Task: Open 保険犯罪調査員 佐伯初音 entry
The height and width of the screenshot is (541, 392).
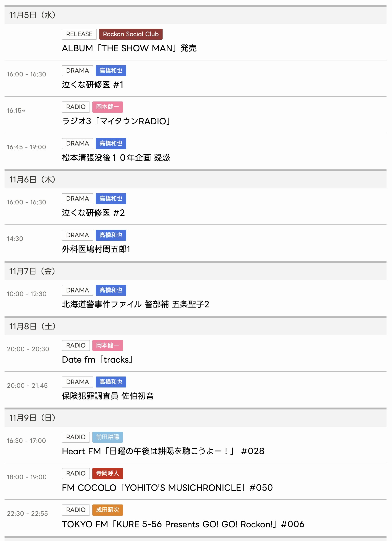Action: point(108,396)
